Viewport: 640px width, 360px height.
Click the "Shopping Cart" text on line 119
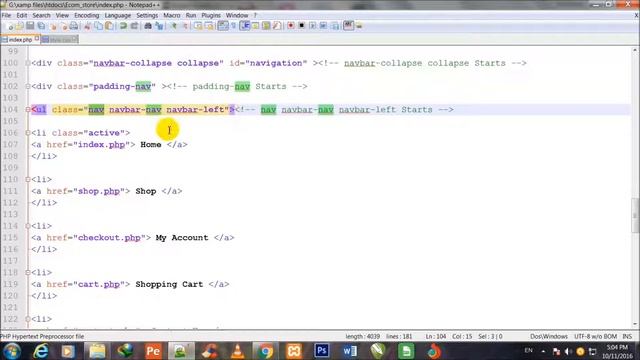(x=169, y=284)
